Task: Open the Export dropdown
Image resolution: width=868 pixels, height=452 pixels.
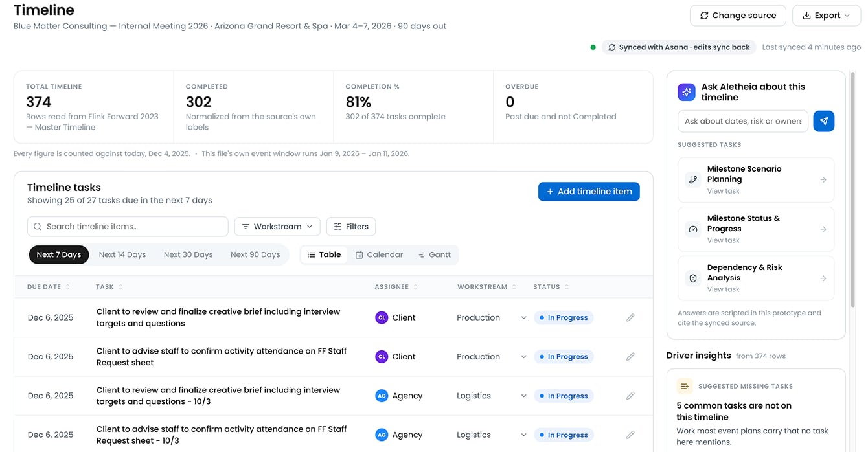Action: [x=826, y=16]
